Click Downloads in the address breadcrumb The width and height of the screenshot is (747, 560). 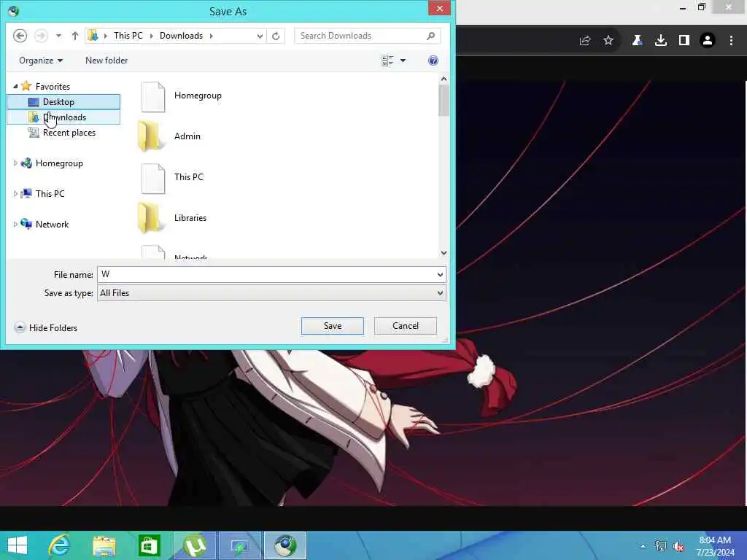pyautogui.click(x=181, y=36)
